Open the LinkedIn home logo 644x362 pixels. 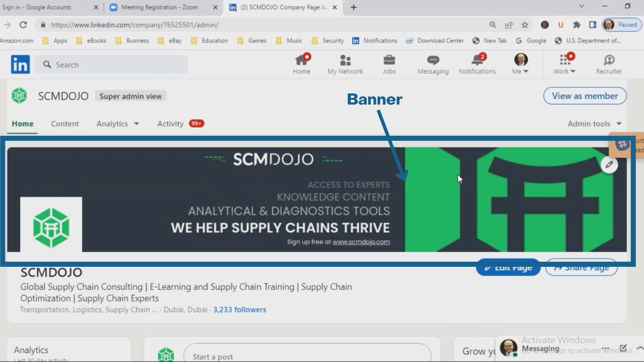tap(20, 64)
